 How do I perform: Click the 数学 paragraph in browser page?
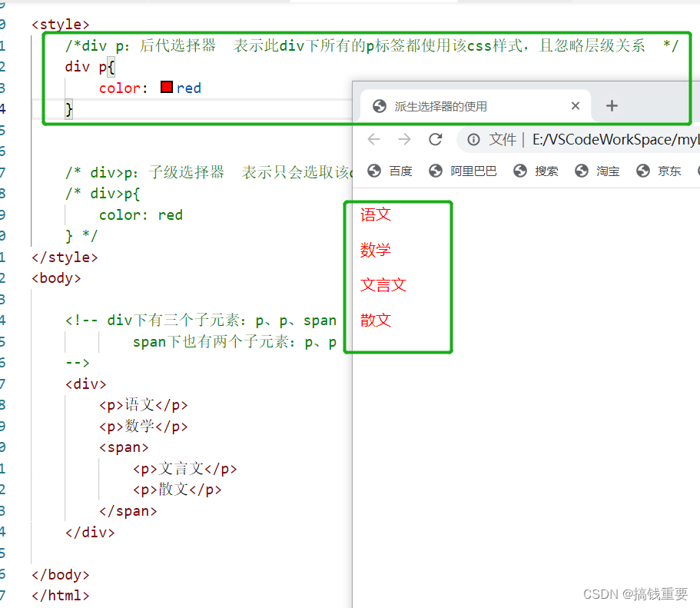click(x=376, y=250)
